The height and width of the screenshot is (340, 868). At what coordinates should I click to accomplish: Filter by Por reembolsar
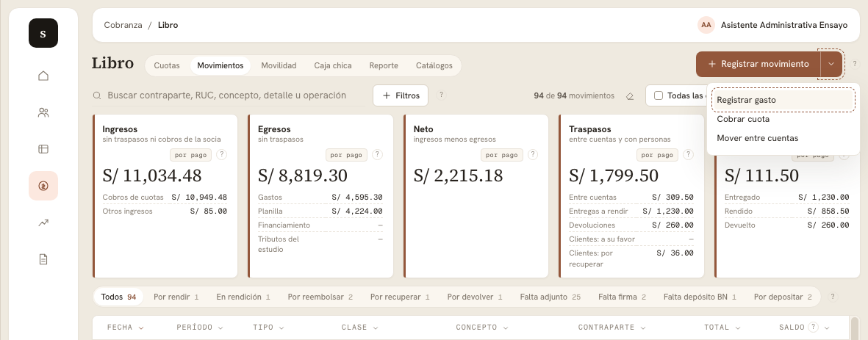click(320, 297)
